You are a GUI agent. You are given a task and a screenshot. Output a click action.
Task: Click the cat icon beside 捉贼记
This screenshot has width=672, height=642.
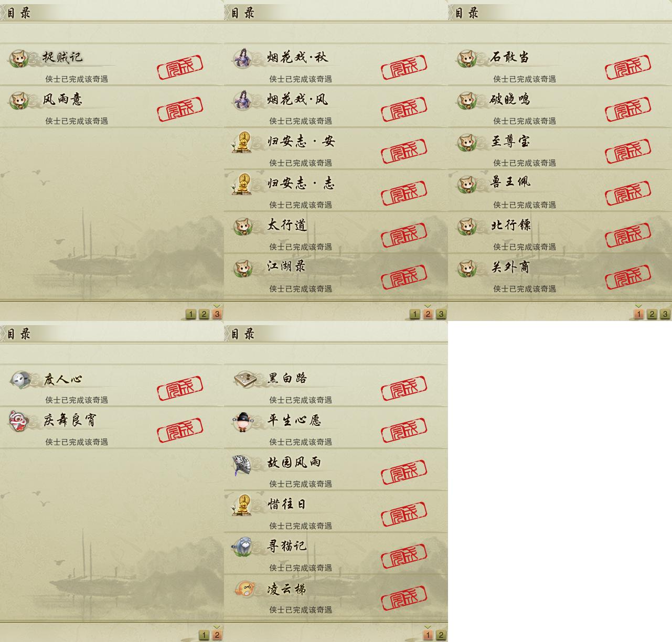pyautogui.click(x=19, y=58)
